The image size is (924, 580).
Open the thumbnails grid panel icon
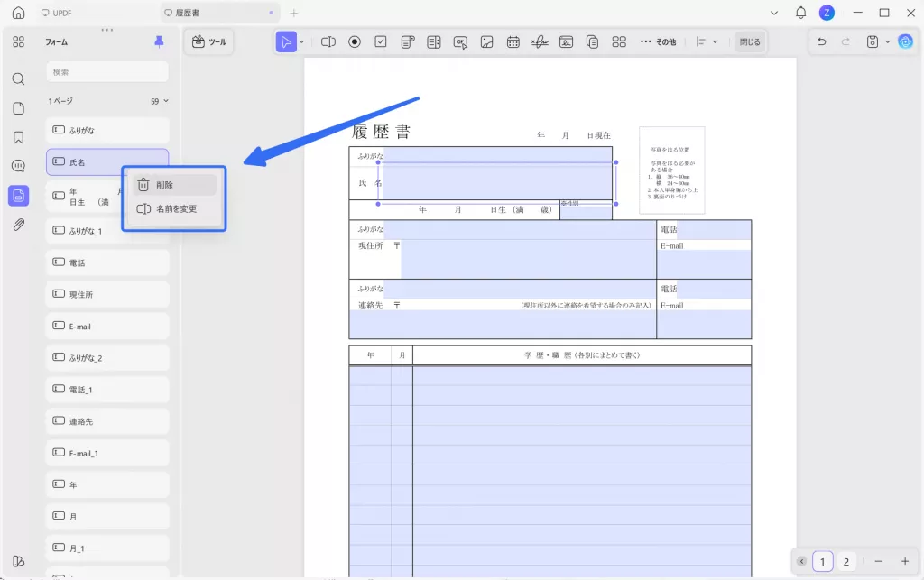coord(18,41)
